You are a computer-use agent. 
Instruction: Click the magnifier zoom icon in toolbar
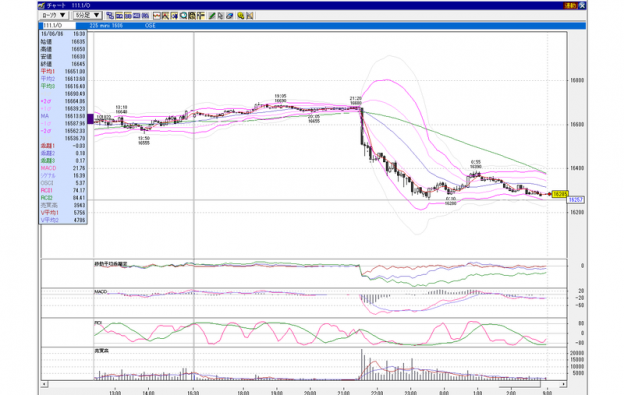point(183,16)
